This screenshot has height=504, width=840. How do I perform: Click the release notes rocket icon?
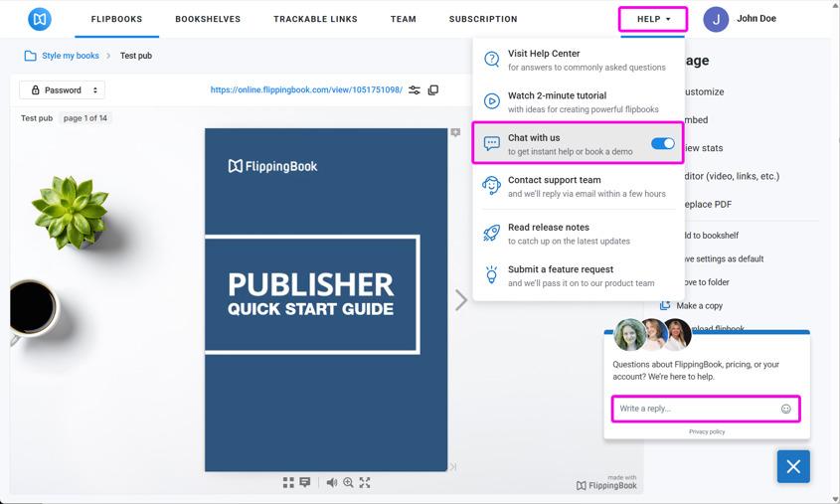(x=491, y=233)
